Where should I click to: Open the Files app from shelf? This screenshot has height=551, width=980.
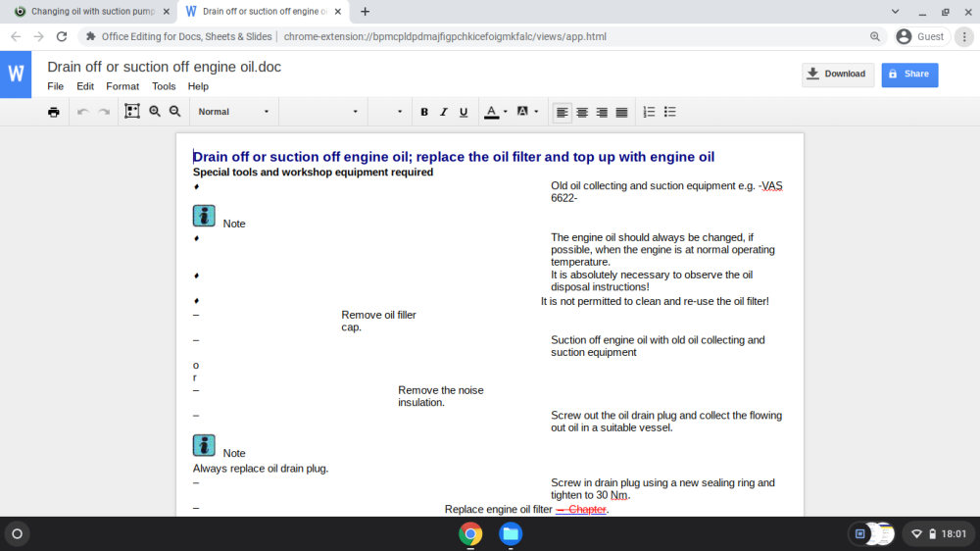tap(511, 533)
